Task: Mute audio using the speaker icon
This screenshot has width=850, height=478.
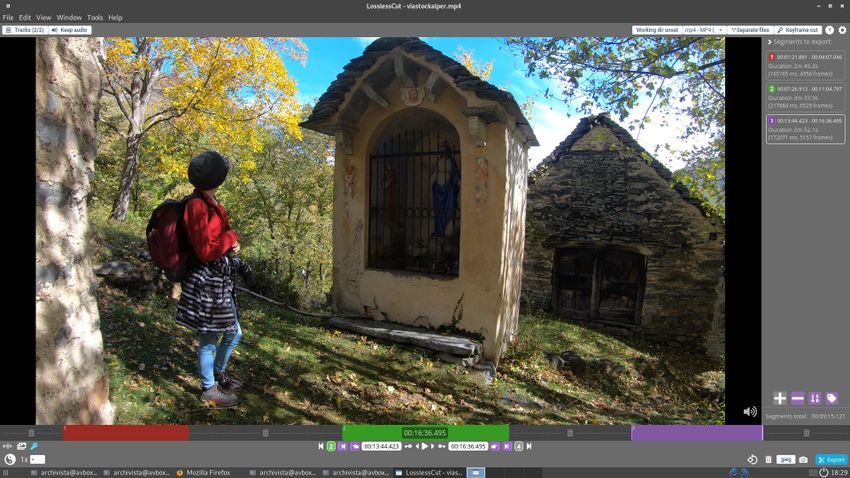Action: tap(749, 411)
